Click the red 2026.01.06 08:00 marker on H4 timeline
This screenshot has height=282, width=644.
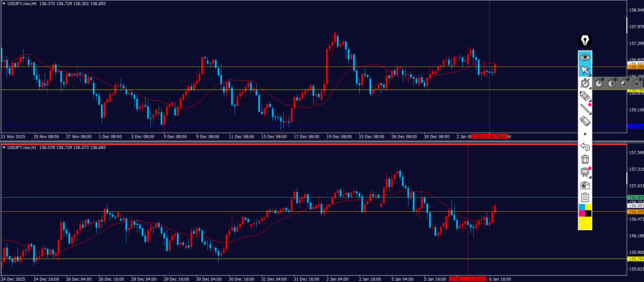pyautogui.click(x=489, y=137)
